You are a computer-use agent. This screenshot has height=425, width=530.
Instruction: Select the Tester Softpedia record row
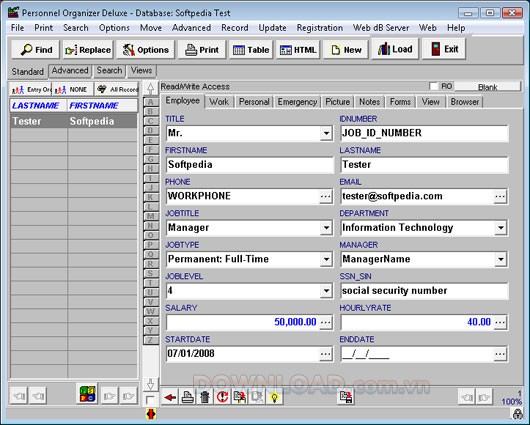pos(74,121)
